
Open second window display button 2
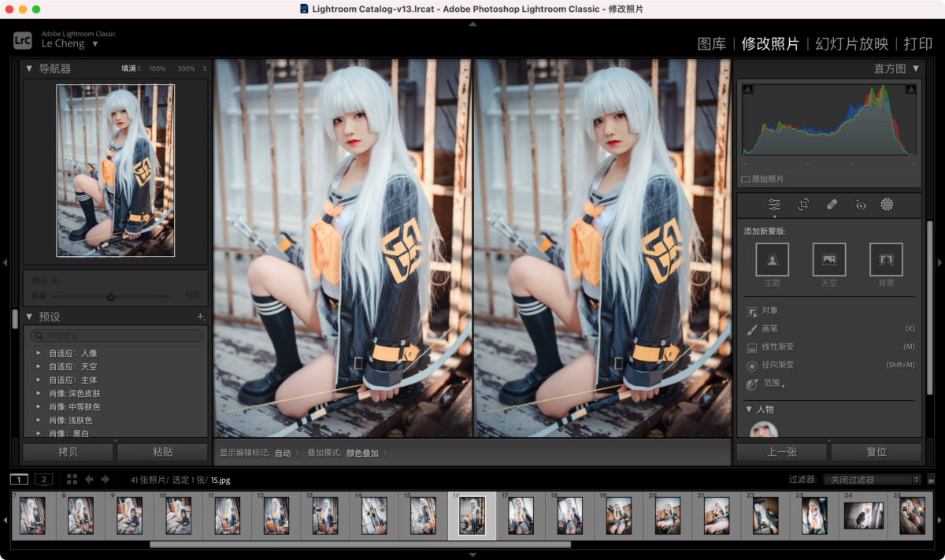tap(44, 479)
